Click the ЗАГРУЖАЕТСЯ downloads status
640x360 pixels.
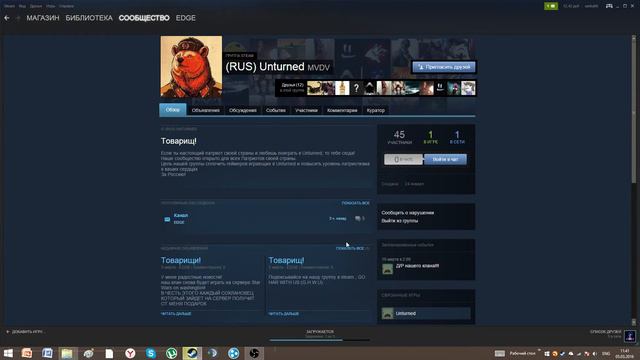320,332
